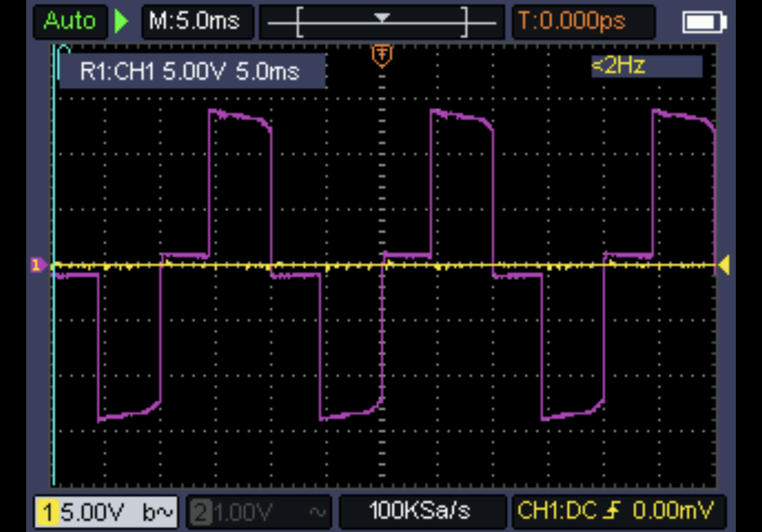The height and width of the screenshot is (532, 762).
Task: Select the R1:CH1 reference waveform label
Action: pyautogui.click(x=190, y=71)
